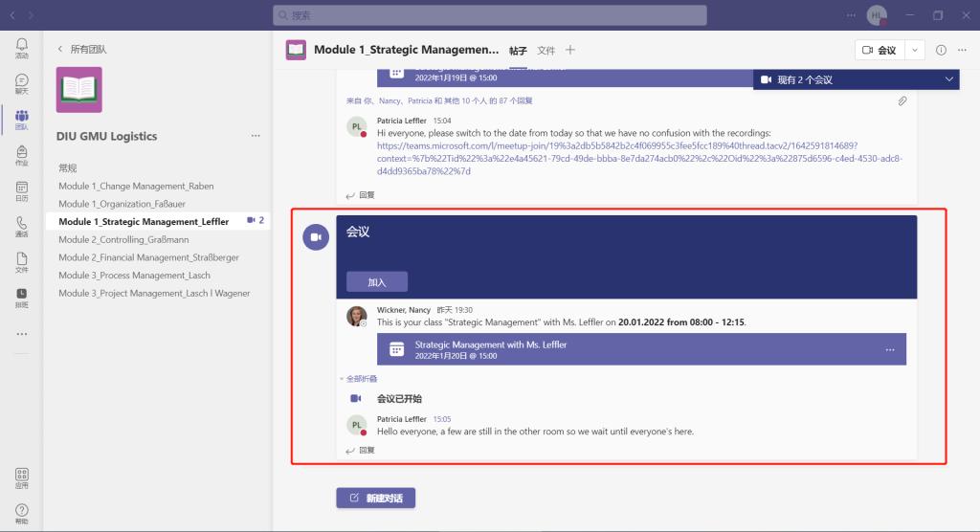Screen dimensions: 980x532
Task: Open the Activity feed icon in sidebar
Action: click(x=21, y=47)
